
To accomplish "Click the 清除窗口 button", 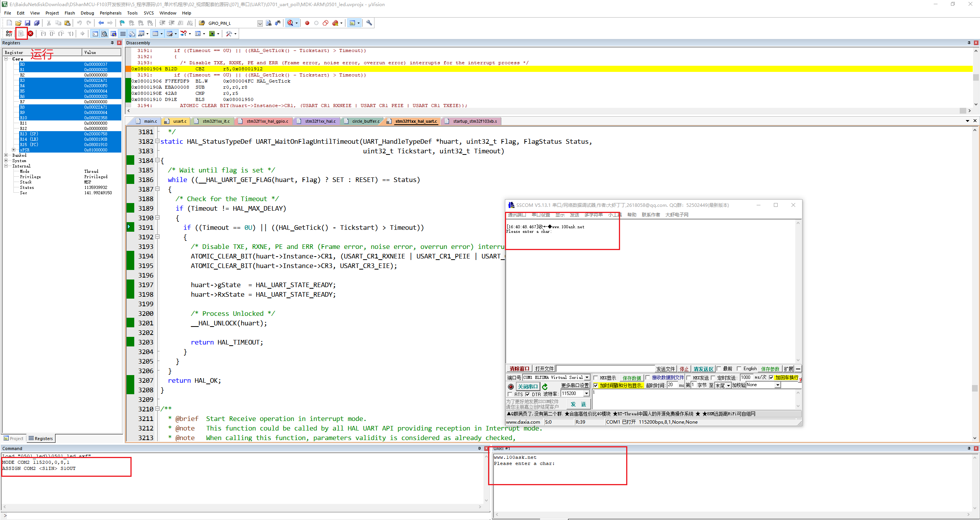I will (x=519, y=369).
